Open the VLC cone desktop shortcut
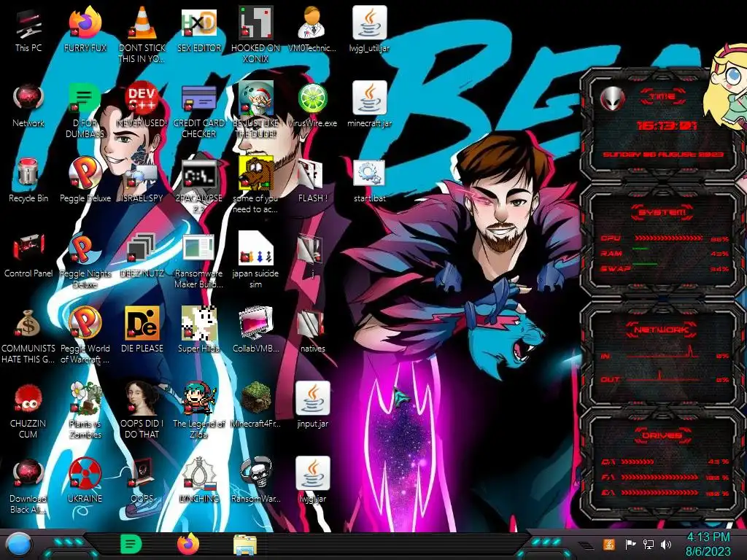 coord(142,36)
